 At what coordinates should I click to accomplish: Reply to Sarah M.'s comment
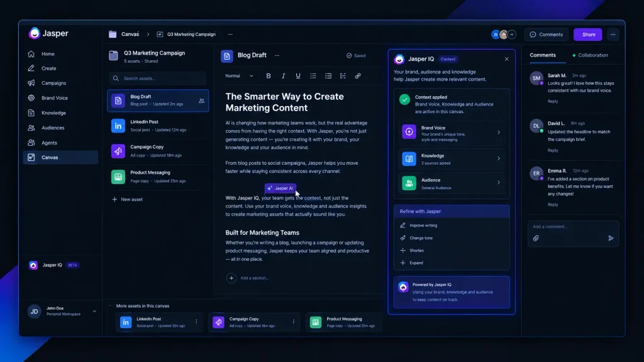pos(553,101)
